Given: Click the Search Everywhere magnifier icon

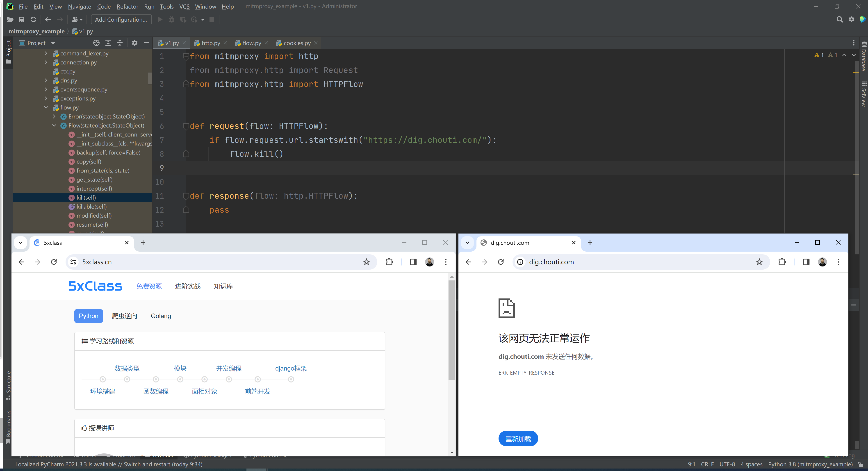Looking at the screenshot, I should [x=839, y=20].
